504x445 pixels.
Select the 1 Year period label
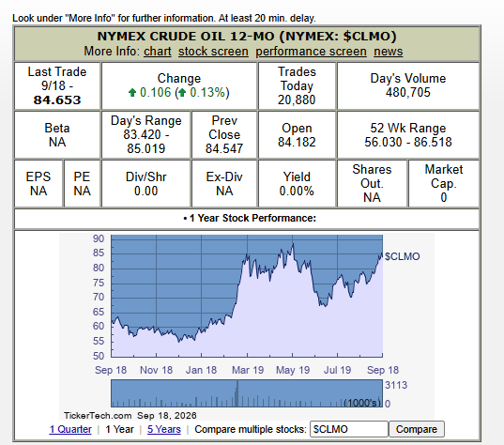coord(119,429)
